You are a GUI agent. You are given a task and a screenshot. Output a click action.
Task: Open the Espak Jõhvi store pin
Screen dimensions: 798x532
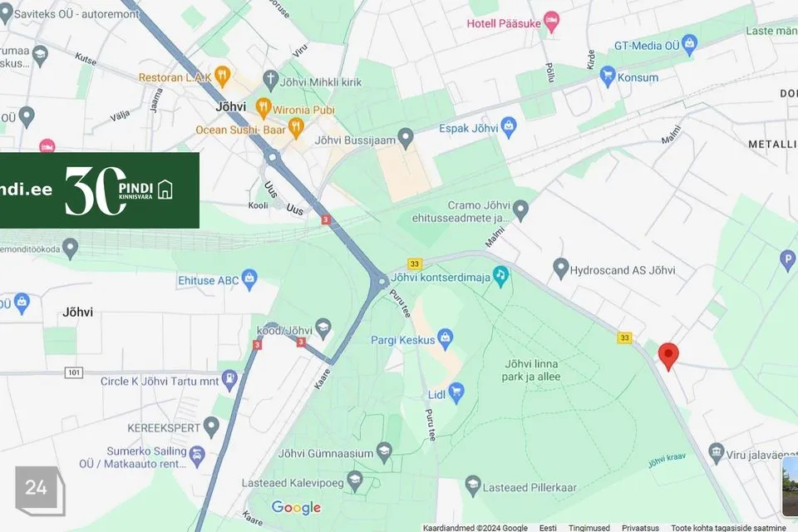pos(509,126)
